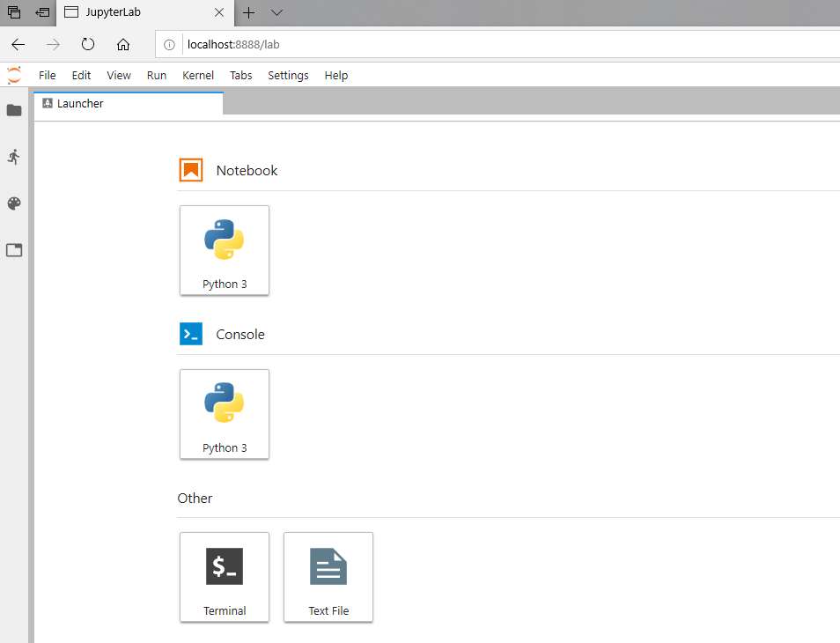Open the Settings menu
Screen dimensions: 840x643
click(288, 76)
